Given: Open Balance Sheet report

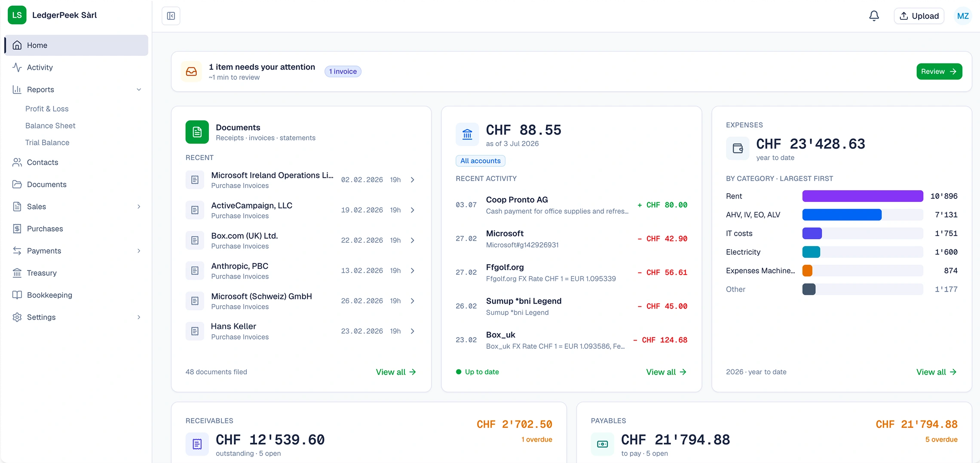Looking at the screenshot, I should click(50, 125).
